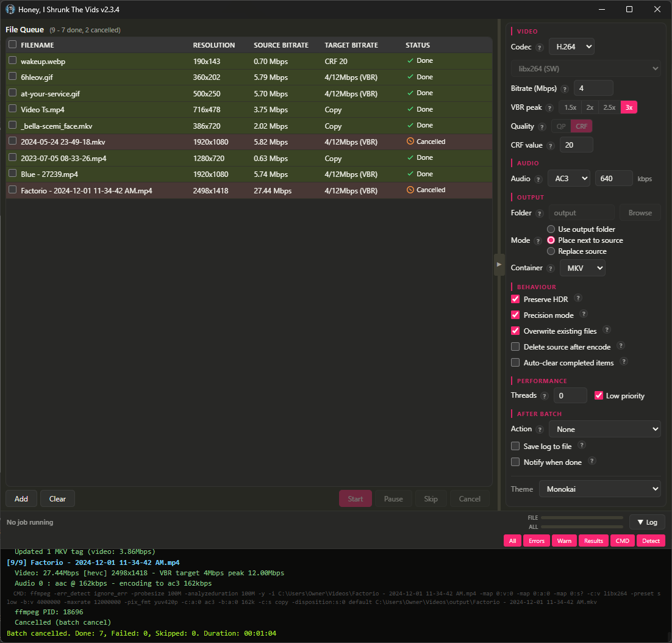672x643 pixels.
Task: Click the CRF value input field
Action: [x=576, y=145]
